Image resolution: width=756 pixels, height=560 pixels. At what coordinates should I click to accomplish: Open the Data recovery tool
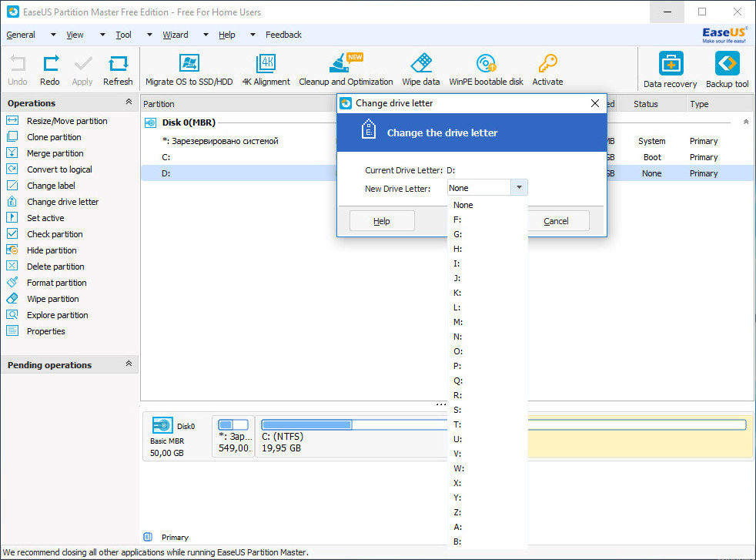click(x=671, y=70)
